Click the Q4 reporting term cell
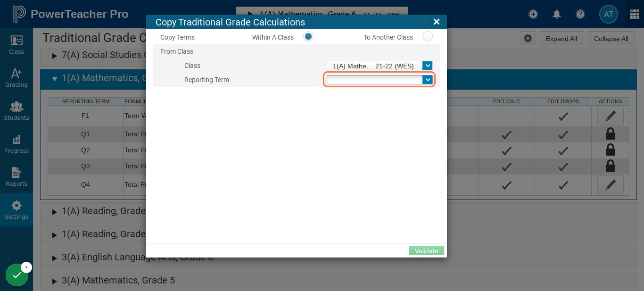Screen dimensions: 644x291 [x=85, y=184]
